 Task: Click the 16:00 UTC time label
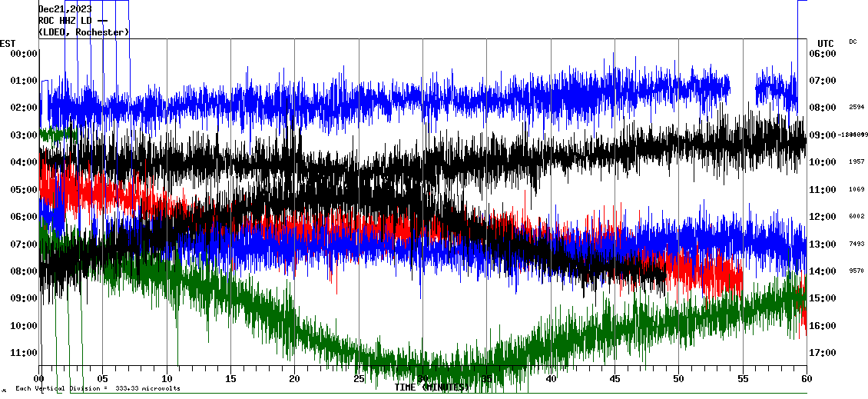823,326
